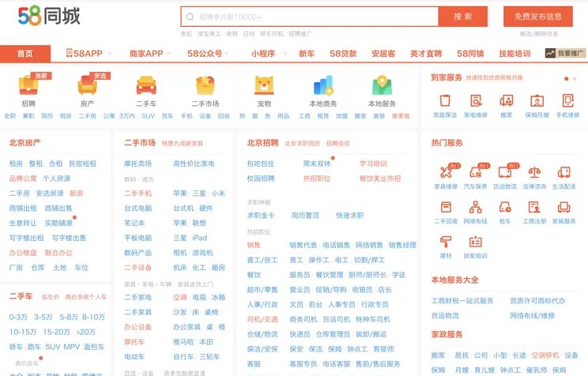The width and height of the screenshot is (588, 376).
Task: Open the 家具维修 tools icon
Action: (446, 172)
